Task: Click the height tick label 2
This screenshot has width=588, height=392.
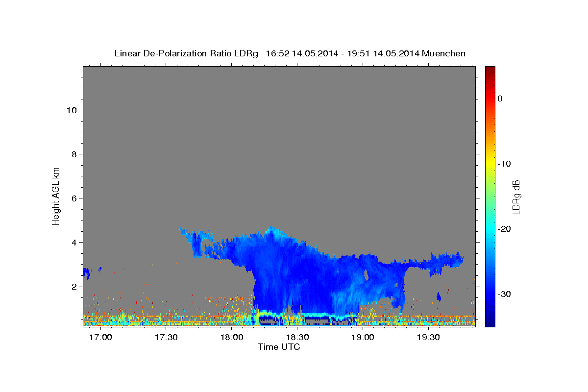Action: coord(73,286)
